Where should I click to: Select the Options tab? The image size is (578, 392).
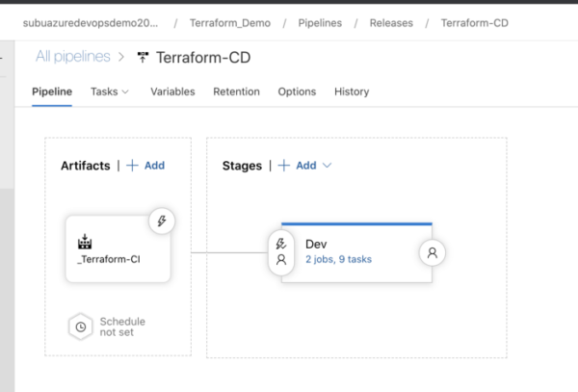point(297,91)
